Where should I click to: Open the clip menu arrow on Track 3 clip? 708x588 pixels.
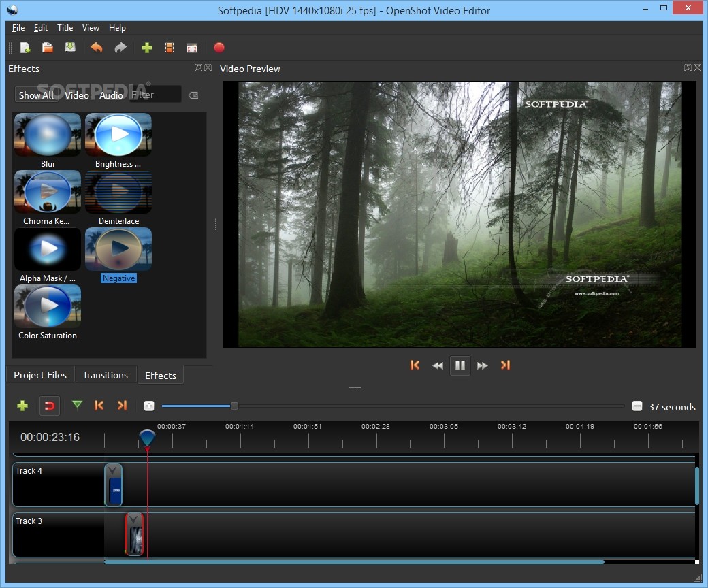coord(133,520)
